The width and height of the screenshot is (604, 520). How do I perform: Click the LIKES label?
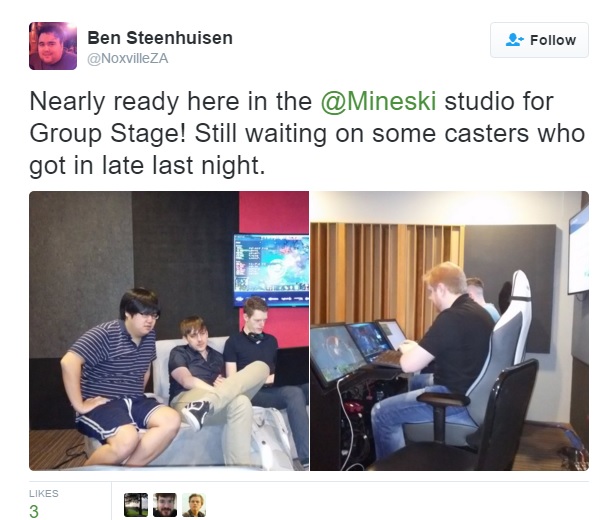(44, 493)
